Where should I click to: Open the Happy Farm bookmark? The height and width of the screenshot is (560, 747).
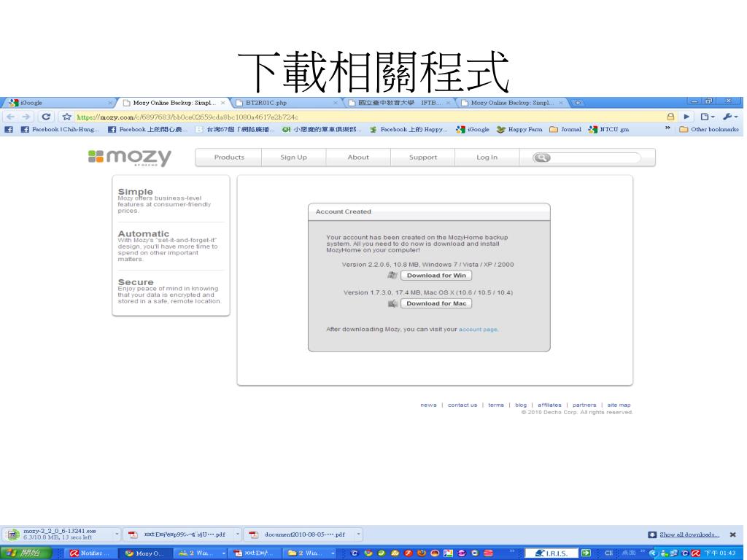pos(519,130)
